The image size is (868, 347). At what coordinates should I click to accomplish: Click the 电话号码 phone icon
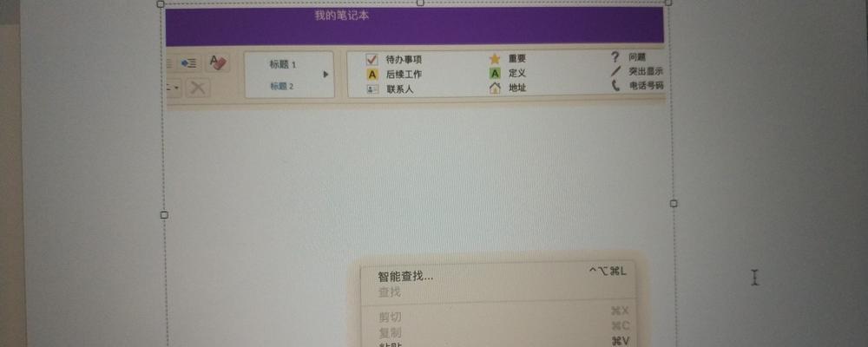(616, 86)
